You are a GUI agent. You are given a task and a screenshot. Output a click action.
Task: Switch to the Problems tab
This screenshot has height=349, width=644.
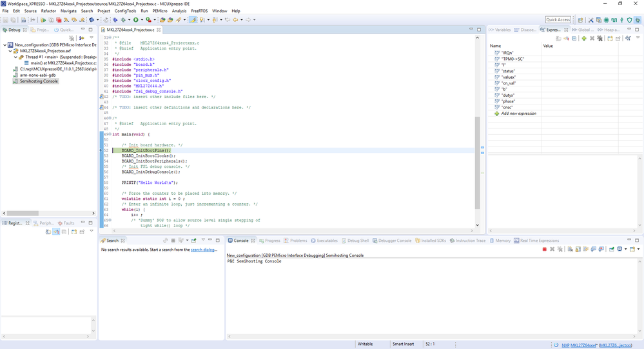[x=296, y=241]
